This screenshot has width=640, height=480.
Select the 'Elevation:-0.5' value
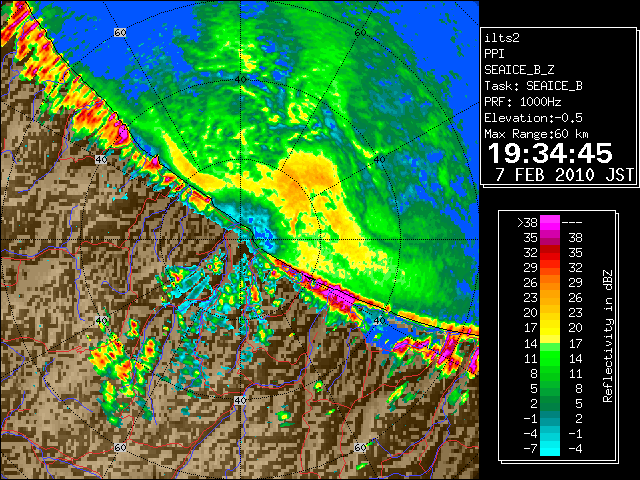(533, 118)
